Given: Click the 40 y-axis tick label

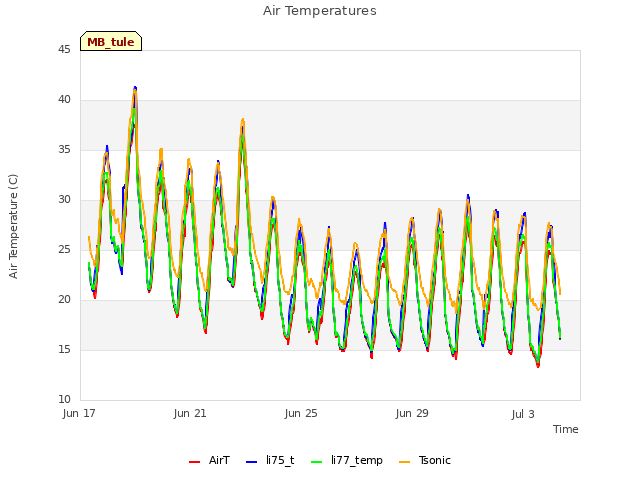Looking at the screenshot, I should pos(64,99).
